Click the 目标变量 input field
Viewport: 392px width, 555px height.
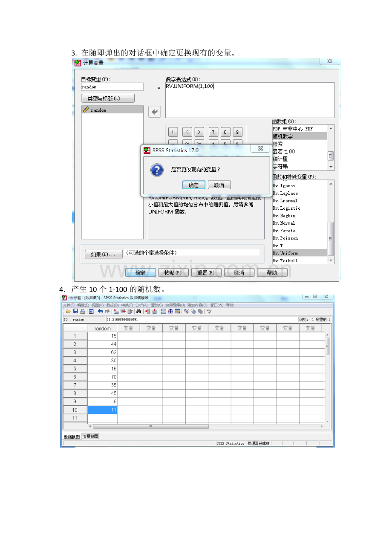112,87
